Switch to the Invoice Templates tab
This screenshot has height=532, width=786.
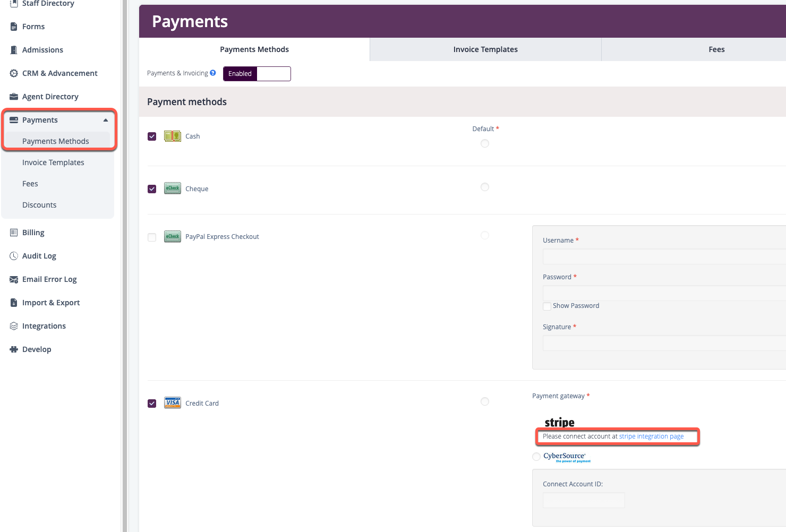coord(485,49)
